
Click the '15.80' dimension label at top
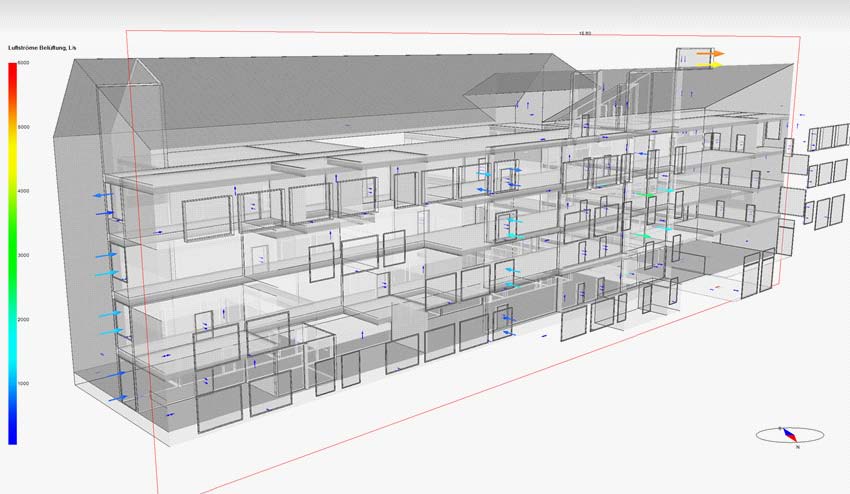coord(585,33)
